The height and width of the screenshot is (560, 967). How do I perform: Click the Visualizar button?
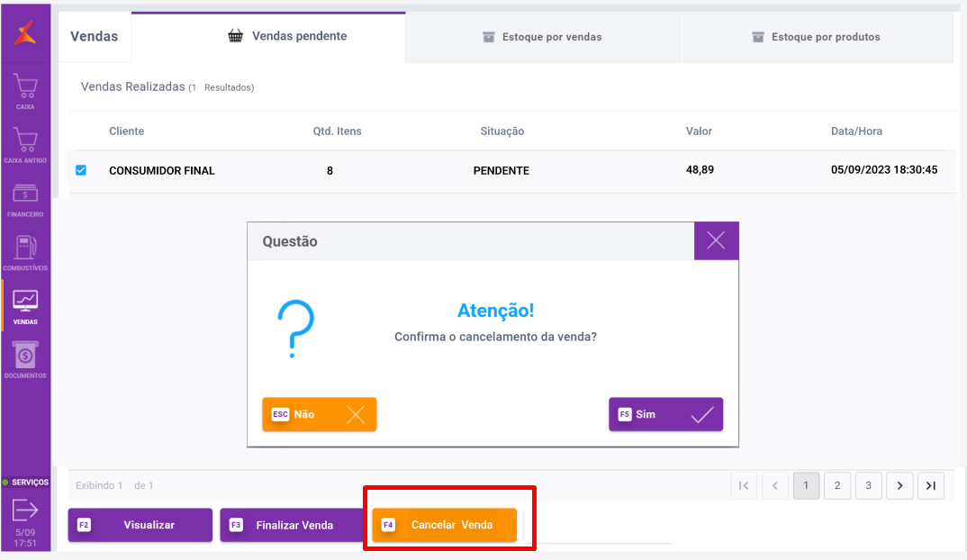[x=140, y=525]
